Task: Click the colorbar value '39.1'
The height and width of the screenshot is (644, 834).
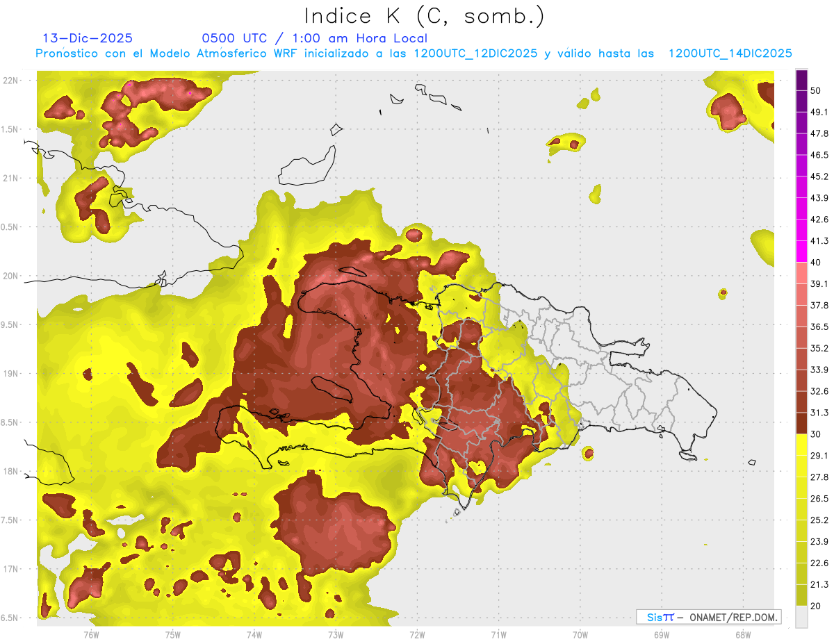Action: pos(819,284)
